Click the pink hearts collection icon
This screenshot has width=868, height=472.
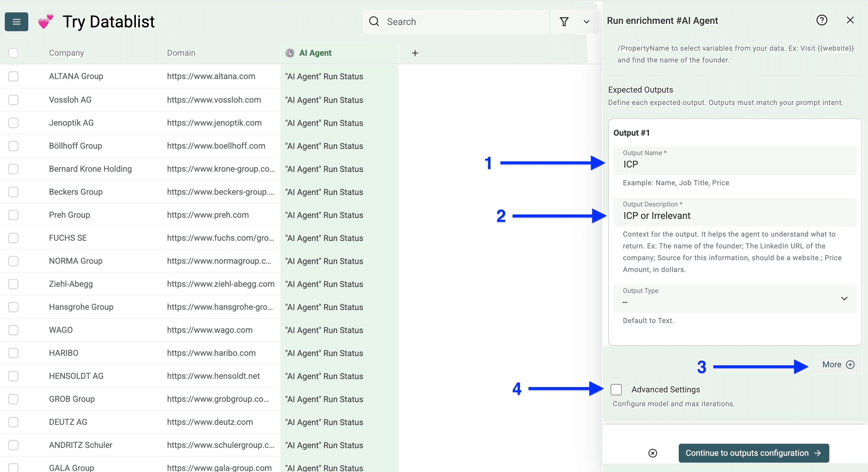point(46,22)
